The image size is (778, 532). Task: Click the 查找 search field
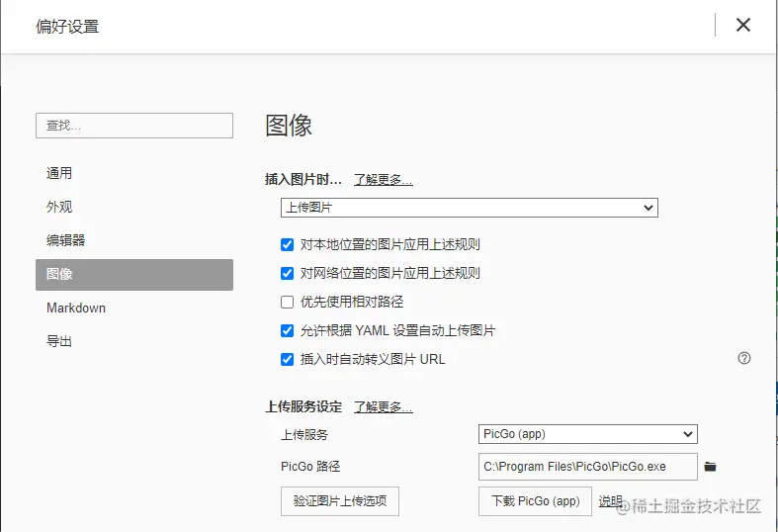point(134,126)
